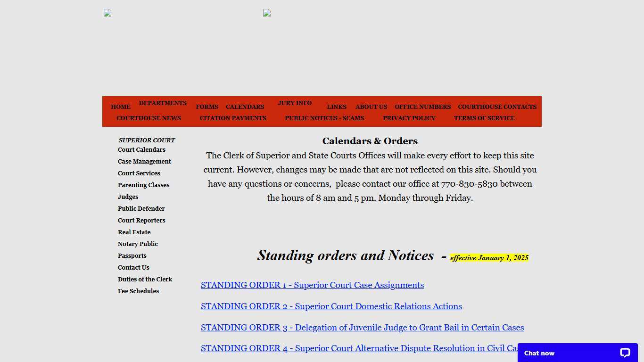The image size is (644, 362).
Task: Open STANDING ORDER 4 - Alternative Dispute Resolution
Action: (358, 348)
